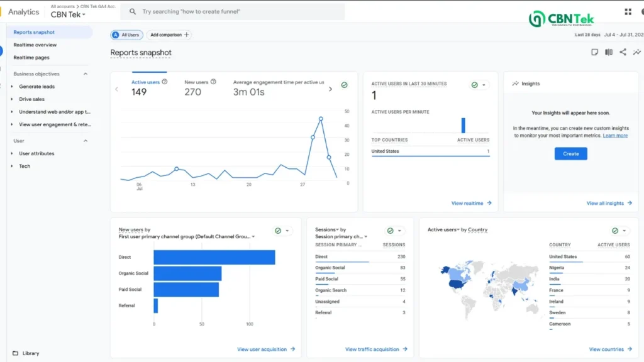Screen dimensions: 644x362
Task: Select the Active users metric tab
Action: click(149, 87)
